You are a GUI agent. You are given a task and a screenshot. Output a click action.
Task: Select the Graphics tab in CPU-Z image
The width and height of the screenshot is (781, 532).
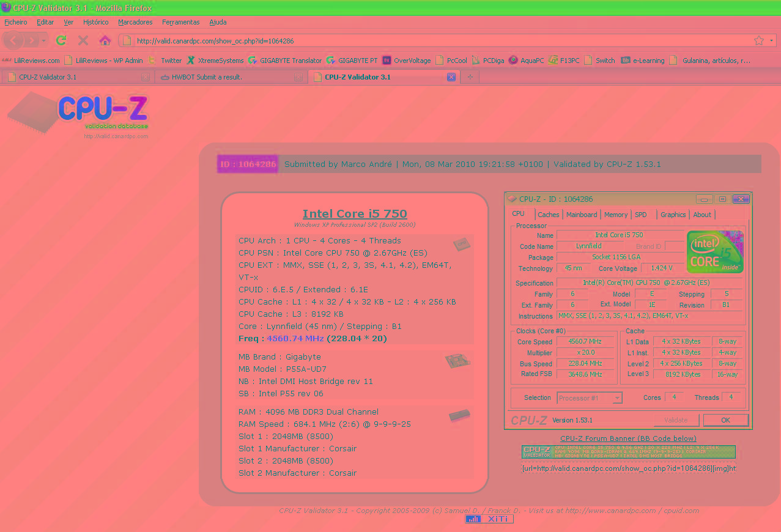click(x=673, y=215)
